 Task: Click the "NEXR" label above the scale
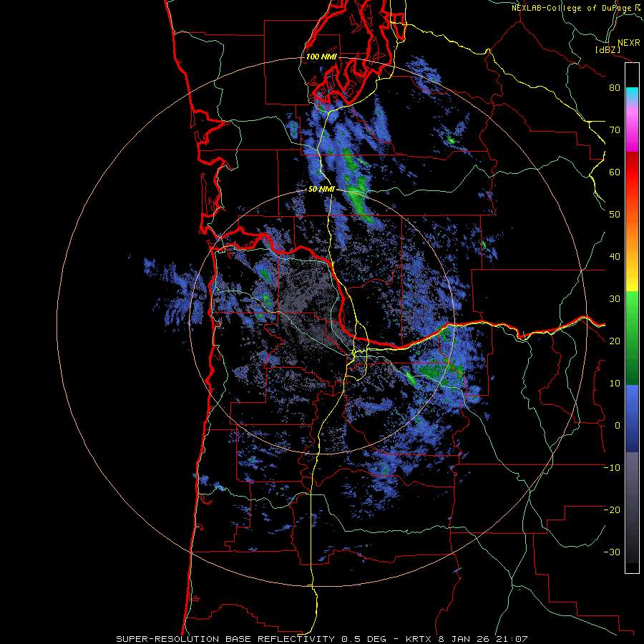628,43
